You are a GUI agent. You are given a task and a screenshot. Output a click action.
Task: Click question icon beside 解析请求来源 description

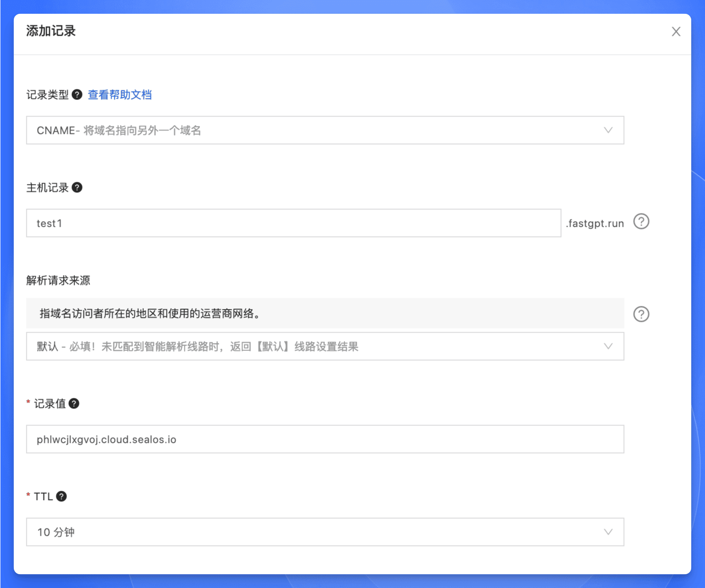(x=641, y=314)
